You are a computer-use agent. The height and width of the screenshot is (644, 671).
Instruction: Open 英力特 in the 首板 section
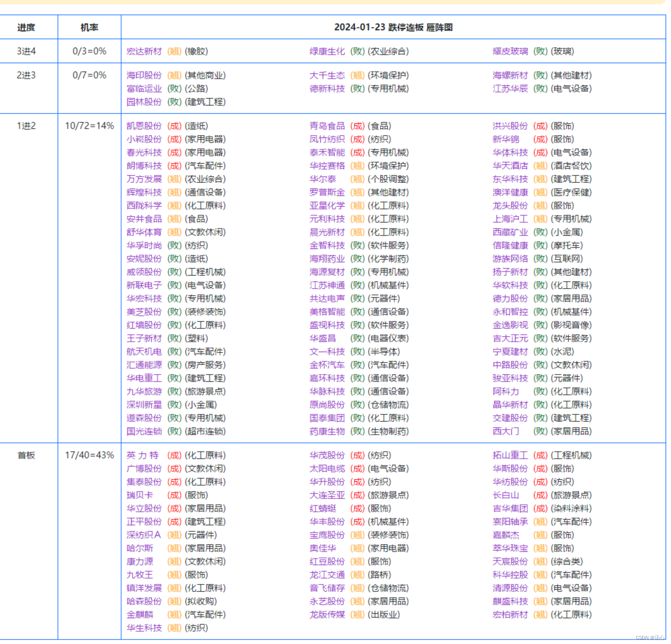click(x=143, y=455)
